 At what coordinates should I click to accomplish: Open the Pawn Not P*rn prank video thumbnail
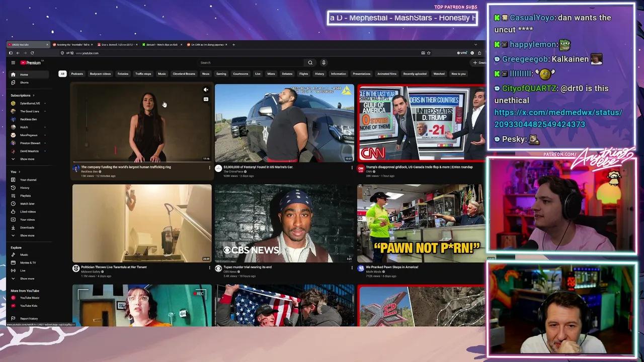(421, 223)
